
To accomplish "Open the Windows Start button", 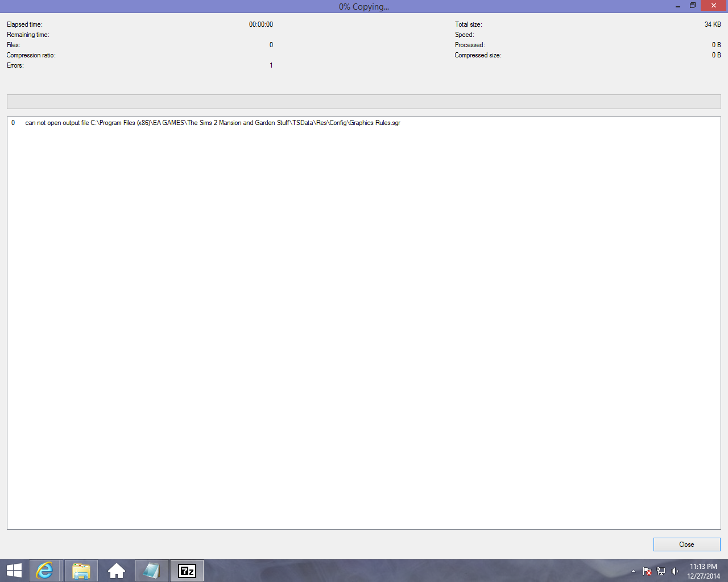I will coord(14,571).
